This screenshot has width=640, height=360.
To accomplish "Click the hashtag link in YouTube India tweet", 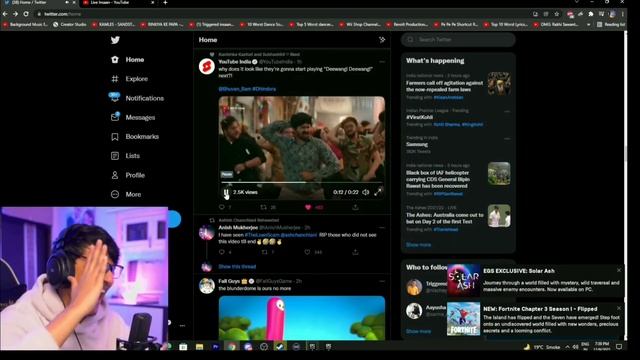I will coord(264,89).
